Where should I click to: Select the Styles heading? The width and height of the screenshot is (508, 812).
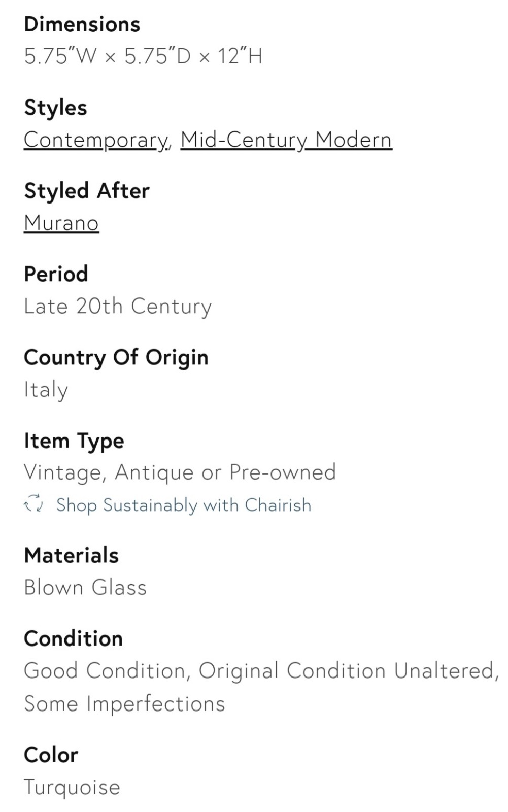(56, 108)
